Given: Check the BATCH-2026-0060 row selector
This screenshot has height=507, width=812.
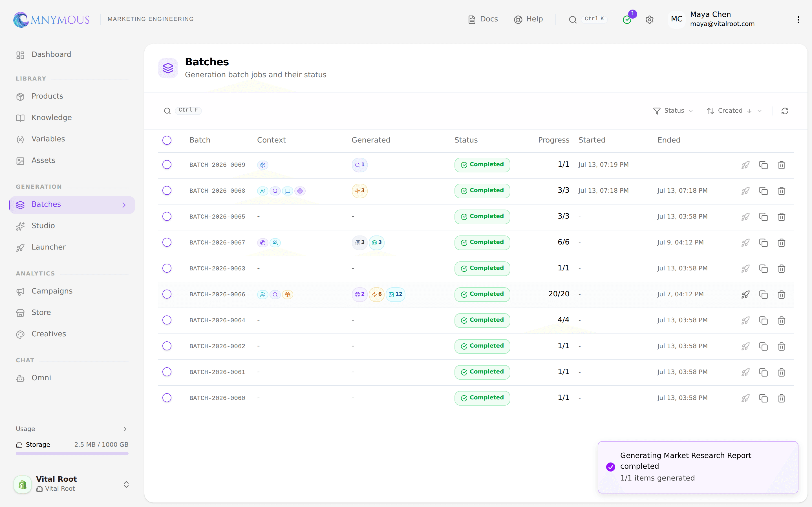Looking at the screenshot, I should tap(167, 398).
